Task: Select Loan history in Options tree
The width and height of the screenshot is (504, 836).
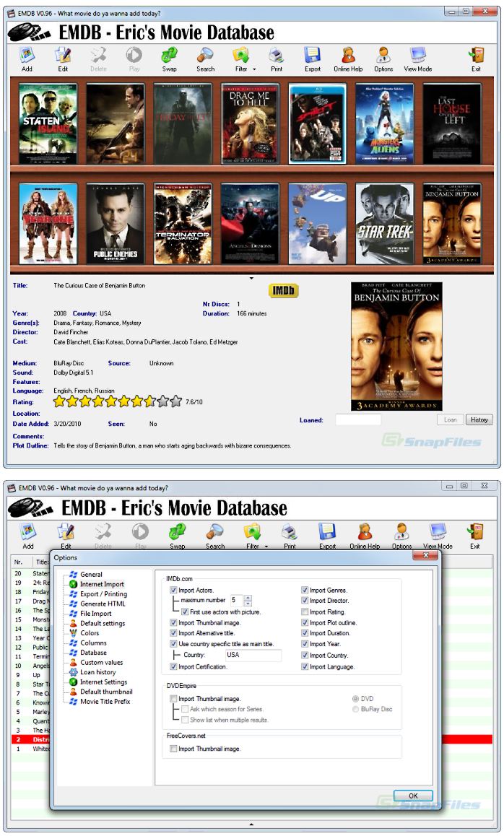Action: pyautogui.click(x=98, y=672)
